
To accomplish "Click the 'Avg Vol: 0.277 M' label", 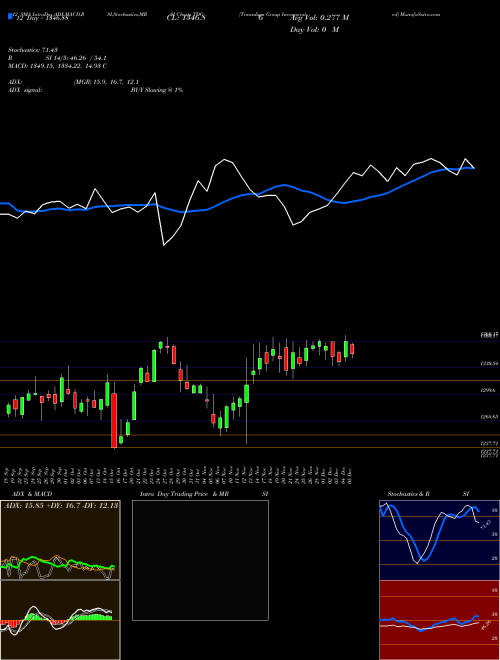I will (x=320, y=18).
